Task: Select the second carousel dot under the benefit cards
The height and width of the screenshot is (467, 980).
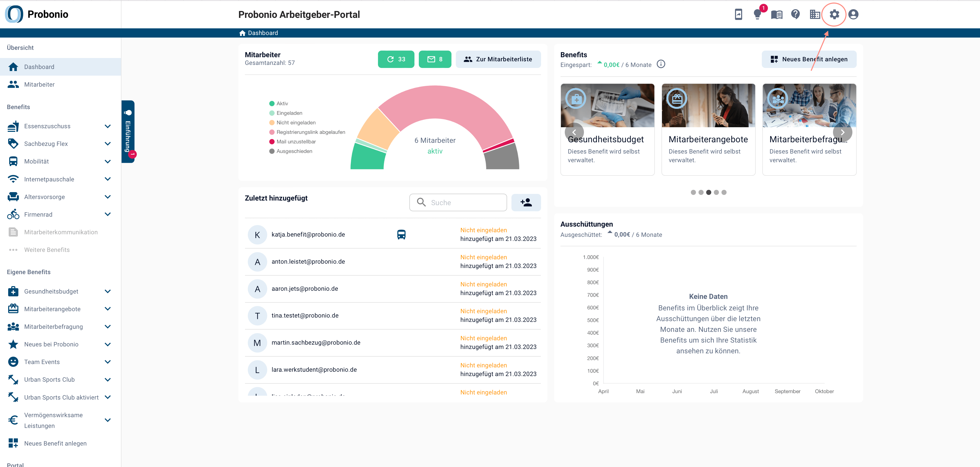Action: click(x=701, y=192)
